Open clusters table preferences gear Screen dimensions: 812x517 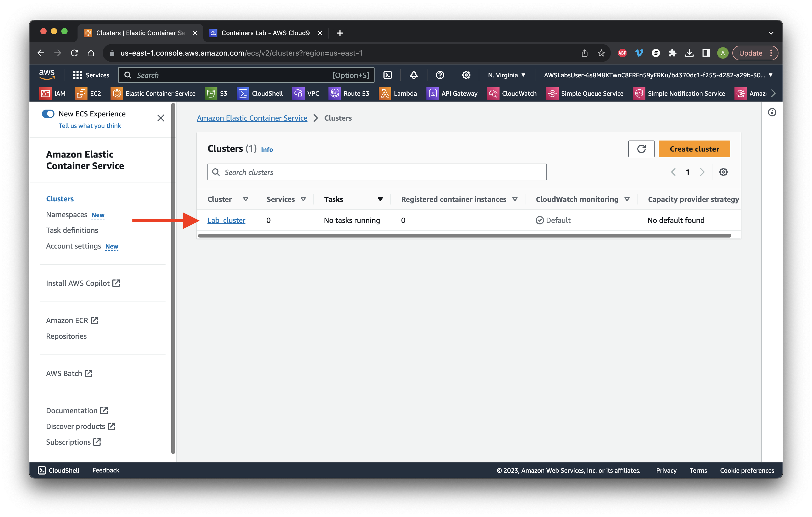tap(723, 172)
